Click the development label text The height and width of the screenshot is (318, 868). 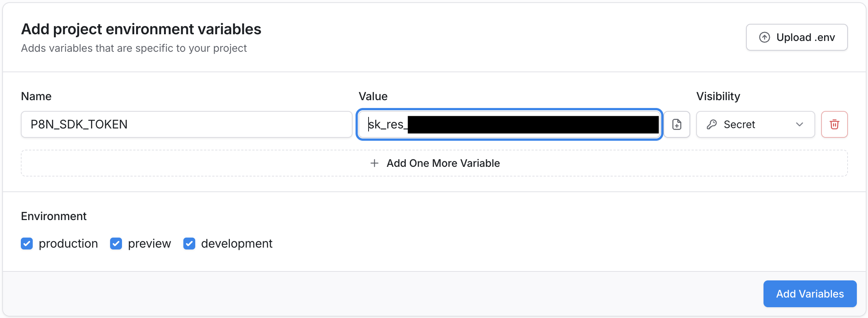(x=237, y=244)
